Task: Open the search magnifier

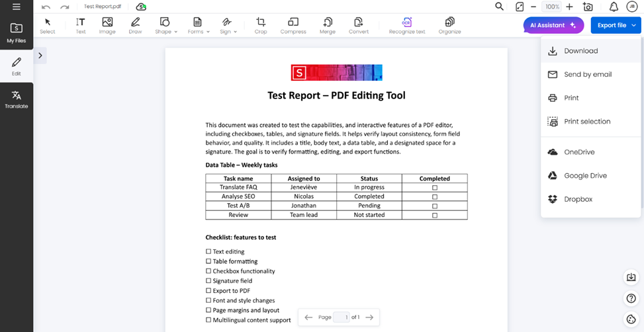Action: (500, 7)
